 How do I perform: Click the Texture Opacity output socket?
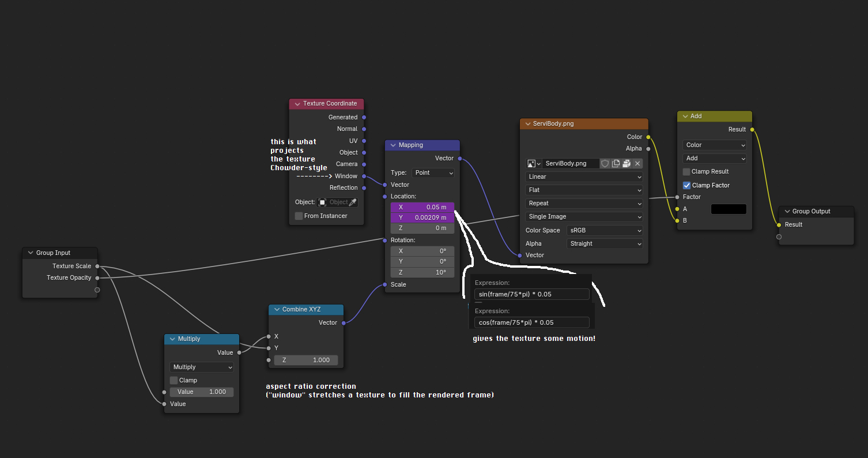[97, 277]
